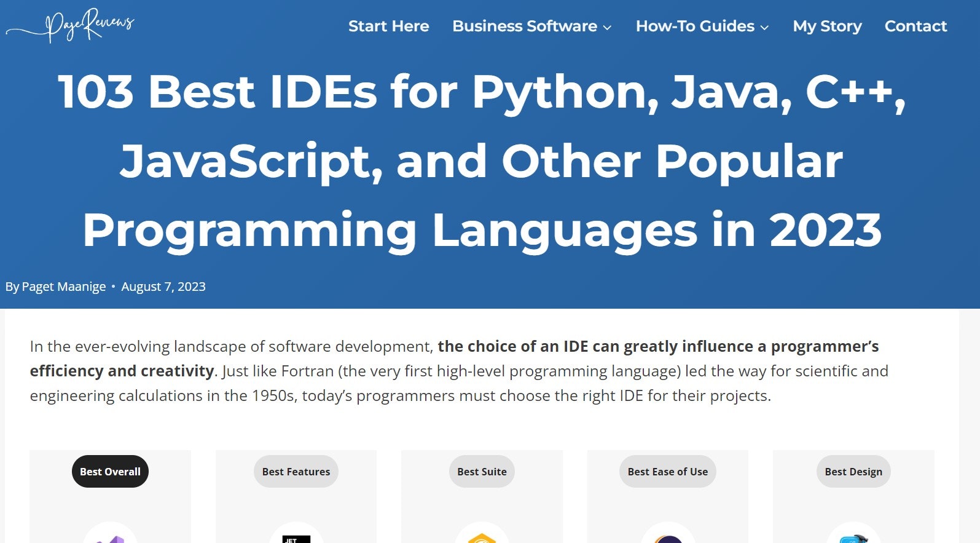The image size is (980, 543).
Task: Select the Best Overall badge
Action: pos(110,472)
